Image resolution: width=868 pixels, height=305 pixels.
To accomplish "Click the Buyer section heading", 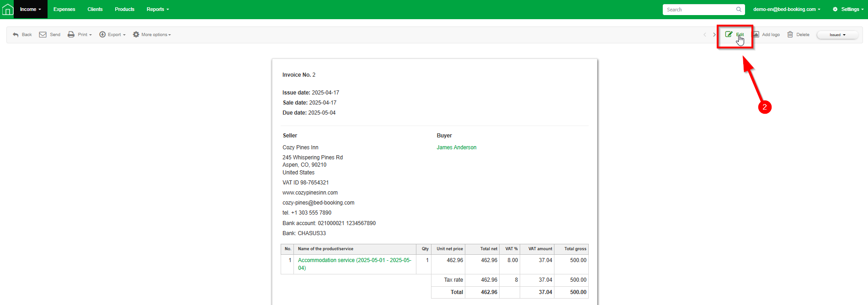I will click(444, 136).
